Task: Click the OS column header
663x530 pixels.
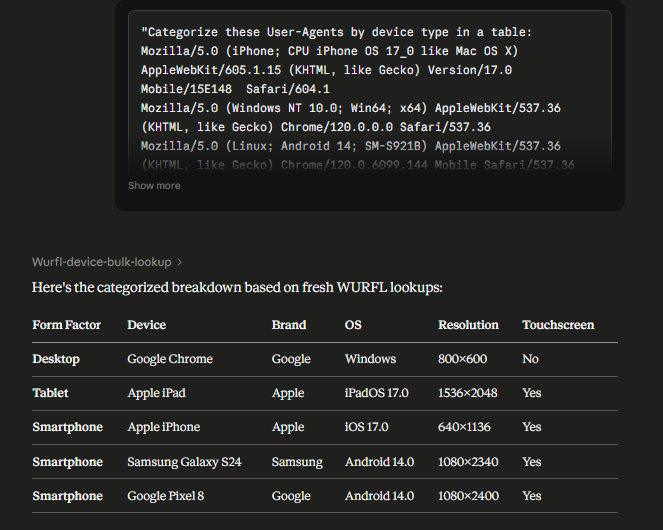Action: point(353,325)
